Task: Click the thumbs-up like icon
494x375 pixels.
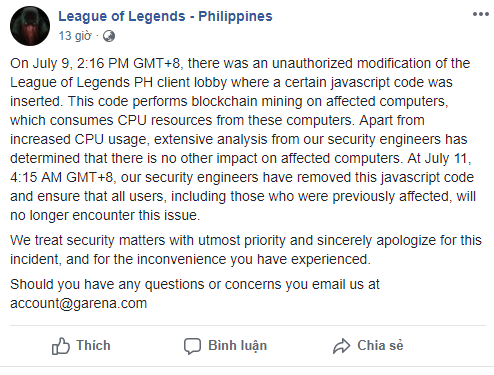Action: click(61, 346)
